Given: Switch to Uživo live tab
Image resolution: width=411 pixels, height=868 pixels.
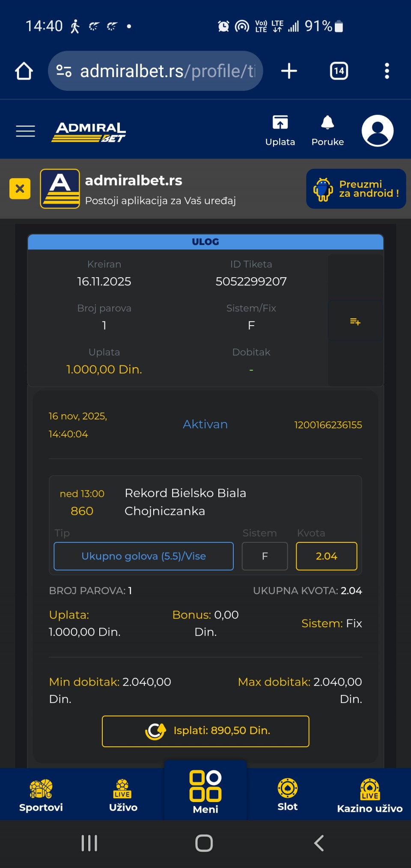Looking at the screenshot, I should point(123,795).
